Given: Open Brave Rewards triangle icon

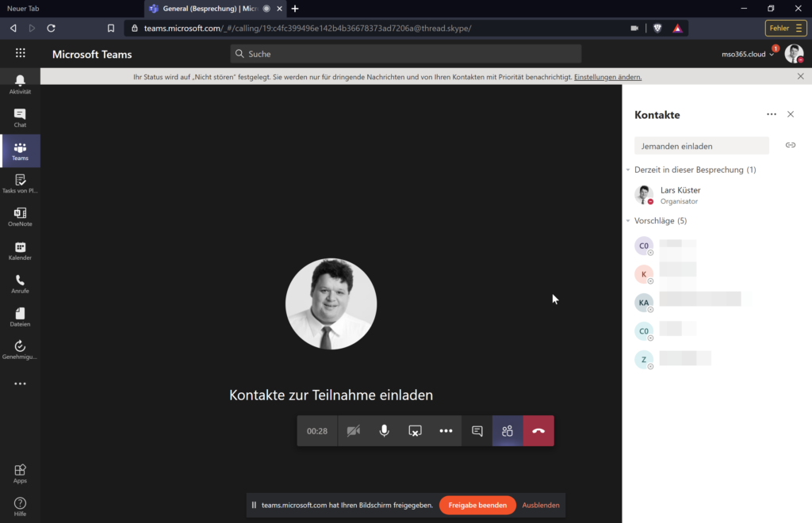Looking at the screenshot, I should click(677, 29).
